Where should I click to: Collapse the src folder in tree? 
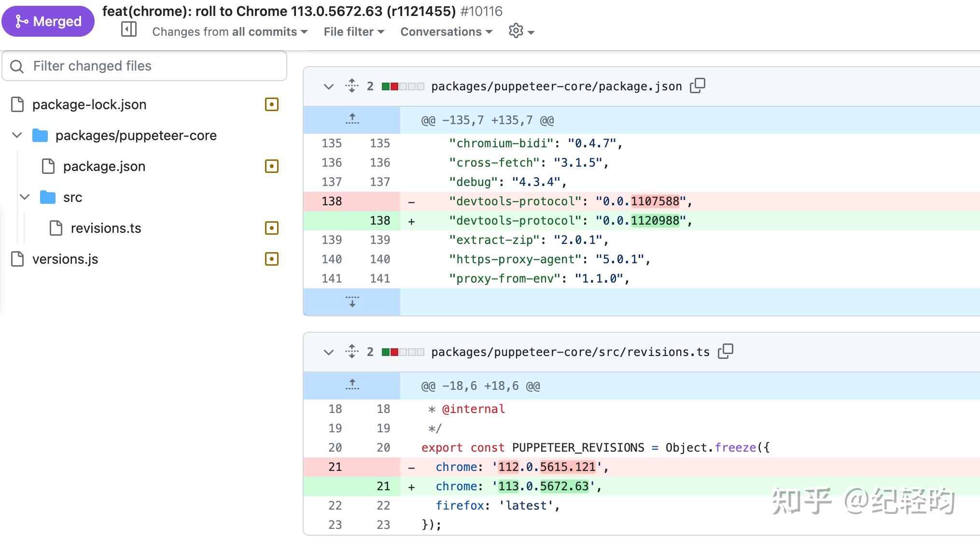[x=25, y=197]
